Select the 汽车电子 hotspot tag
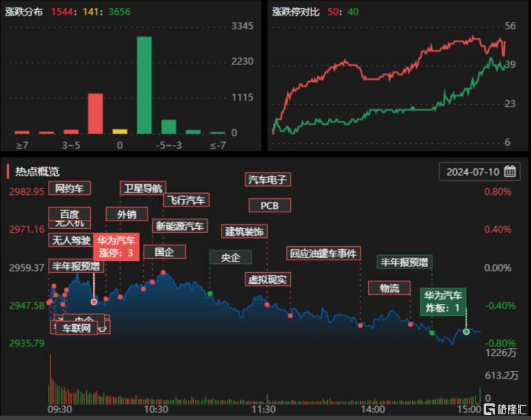Image resolution: width=531 pixels, height=420 pixels. pyautogui.click(x=268, y=180)
